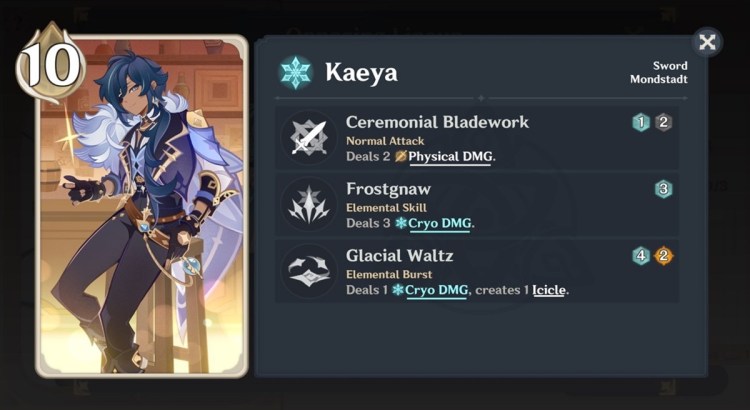Close the Kaeya card detail panel
Image resolution: width=750 pixels, height=410 pixels.
707,42
